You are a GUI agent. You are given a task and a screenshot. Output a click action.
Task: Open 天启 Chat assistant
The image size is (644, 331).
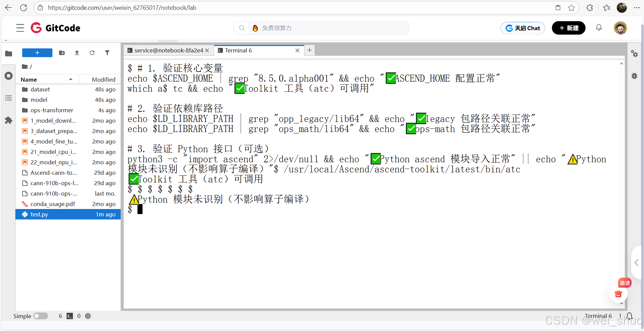(x=523, y=28)
